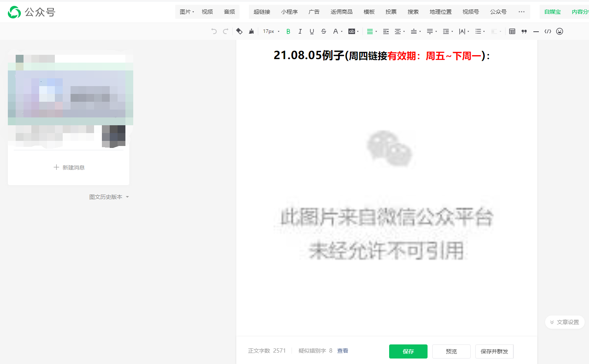Insert a table using the grid icon
Image resolution: width=589 pixels, height=364 pixels.
(x=512, y=31)
